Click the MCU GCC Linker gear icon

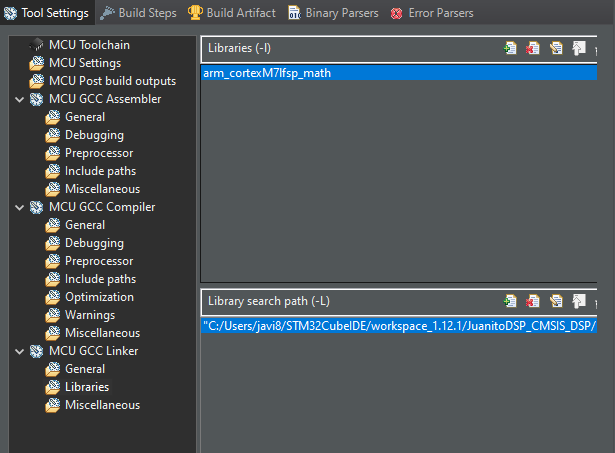(36, 351)
